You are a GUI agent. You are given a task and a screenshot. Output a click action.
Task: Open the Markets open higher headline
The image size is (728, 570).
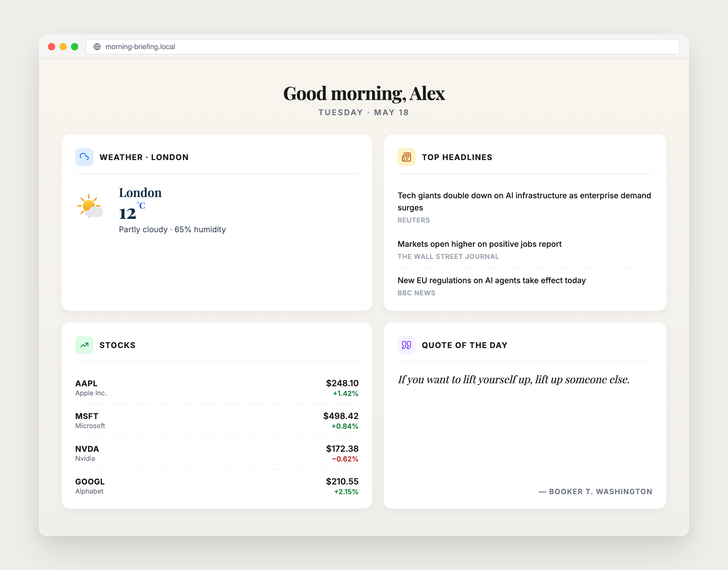pos(479,244)
